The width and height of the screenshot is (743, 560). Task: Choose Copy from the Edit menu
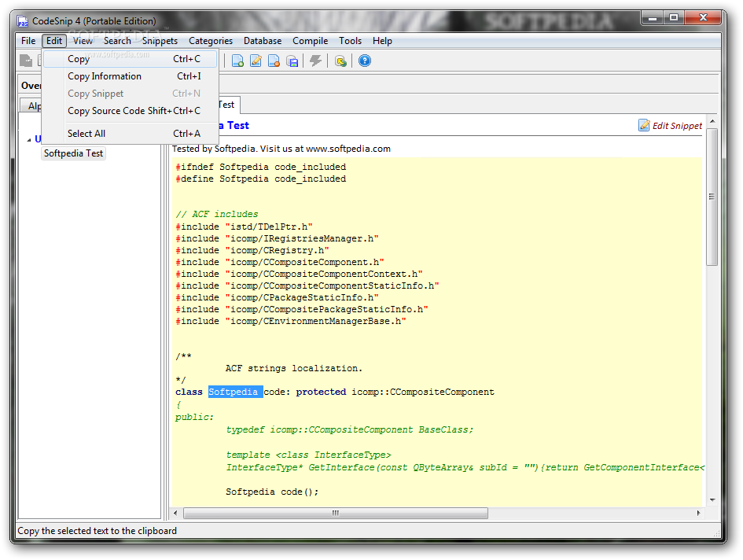click(79, 59)
